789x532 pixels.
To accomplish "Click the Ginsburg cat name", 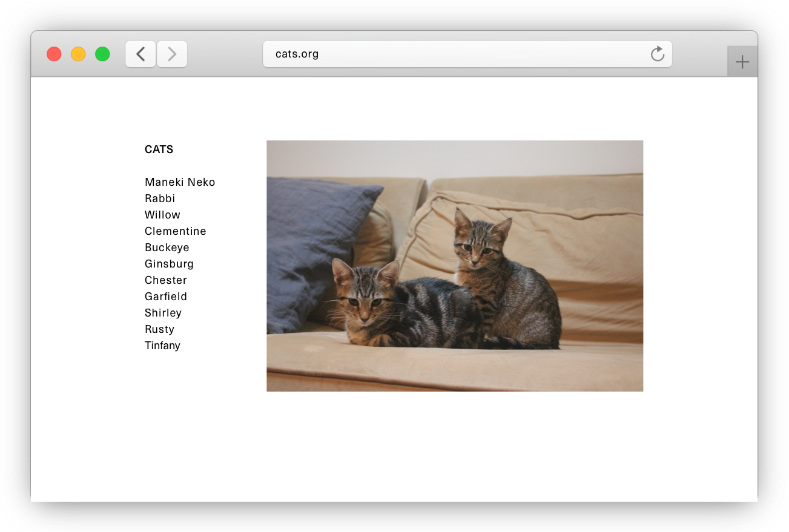I will pyautogui.click(x=169, y=264).
